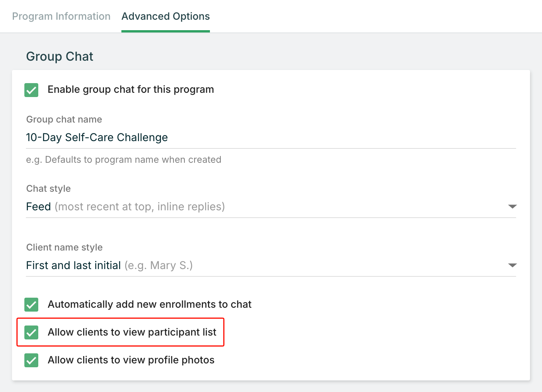Click the Chat style dropdown arrow
This screenshot has height=392, width=542.
pyautogui.click(x=512, y=207)
